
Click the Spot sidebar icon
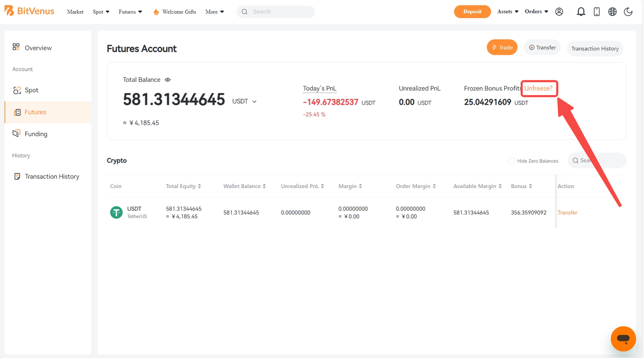point(17,90)
